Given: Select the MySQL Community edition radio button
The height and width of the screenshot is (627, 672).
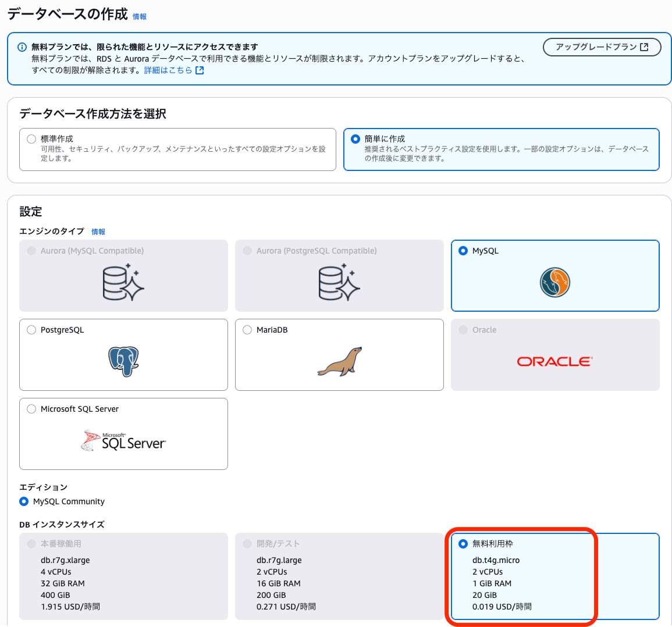Looking at the screenshot, I should click(x=24, y=501).
